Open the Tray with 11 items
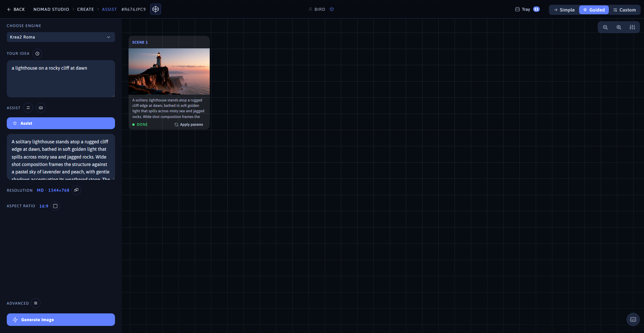The height and width of the screenshot is (333, 644). pos(527,9)
